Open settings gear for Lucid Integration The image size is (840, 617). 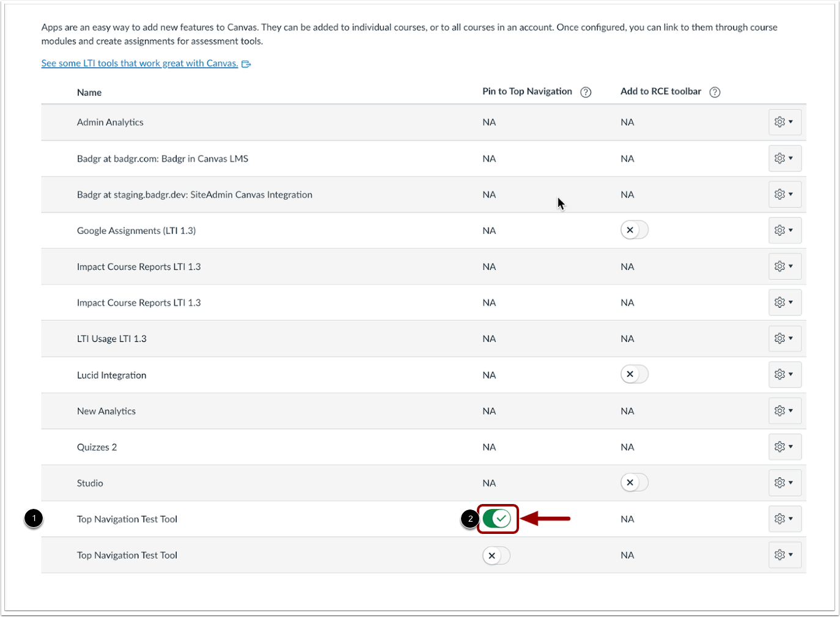pyautogui.click(x=784, y=374)
